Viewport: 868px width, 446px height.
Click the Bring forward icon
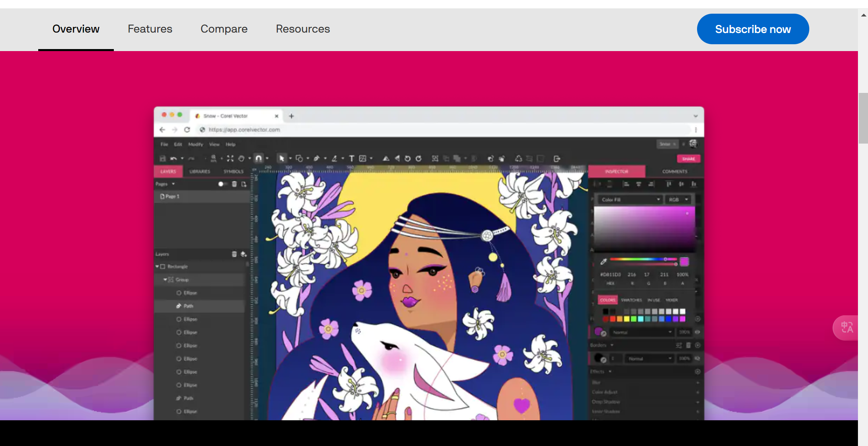pyautogui.click(x=490, y=158)
